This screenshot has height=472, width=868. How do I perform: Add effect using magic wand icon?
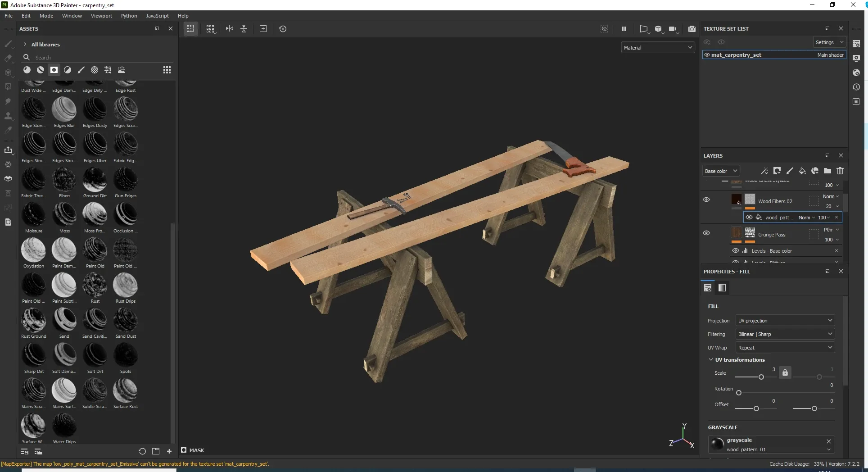click(x=764, y=171)
